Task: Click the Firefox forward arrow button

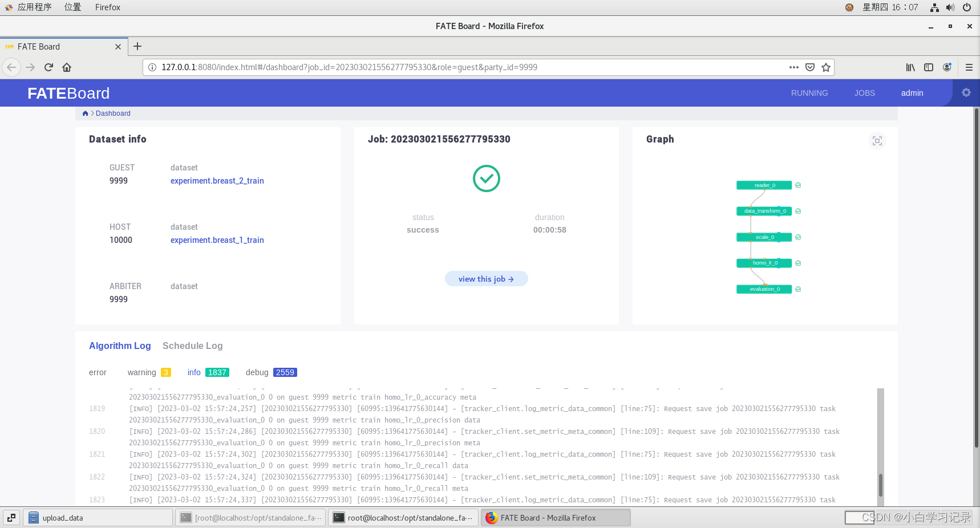Action: pyautogui.click(x=30, y=67)
